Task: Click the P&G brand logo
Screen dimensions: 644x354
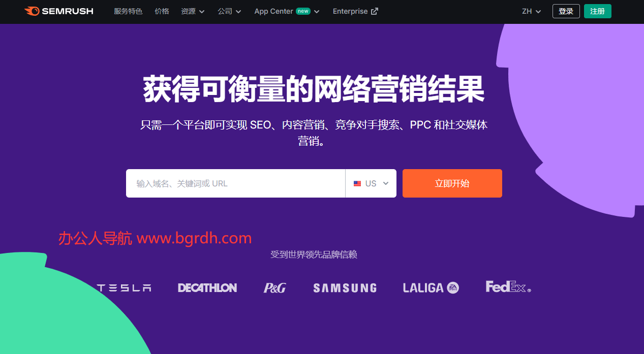Action: pos(274,287)
